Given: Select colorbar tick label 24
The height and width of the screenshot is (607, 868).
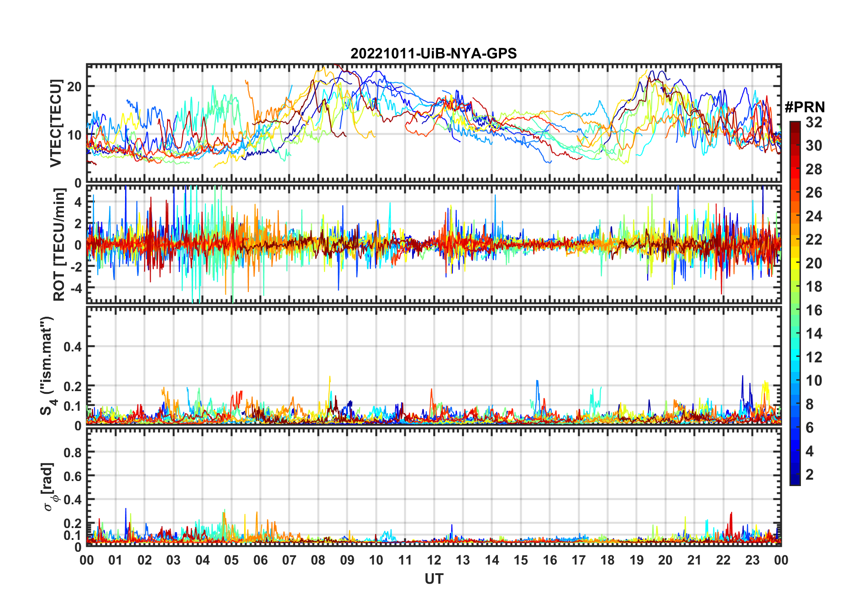Looking at the screenshot, I should 814,216.
